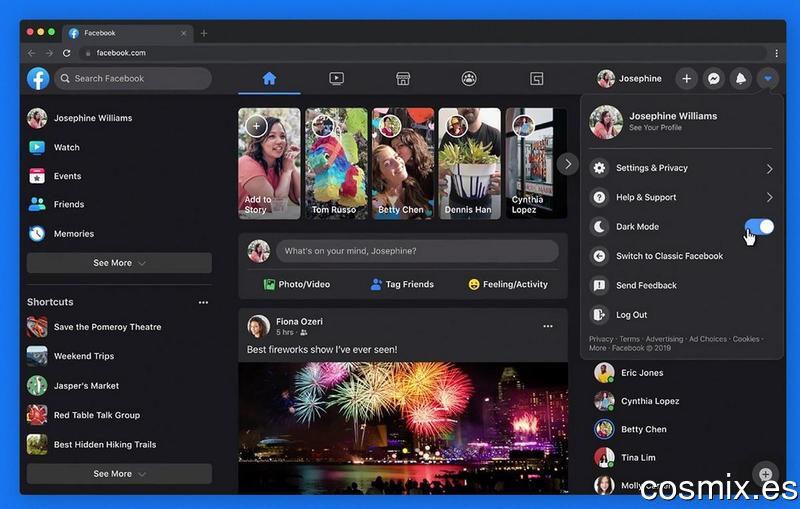Image resolution: width=800 pixels, height=509 pixels.
Task: Click Josephine profile chip in header
Action: pos(630,79)
